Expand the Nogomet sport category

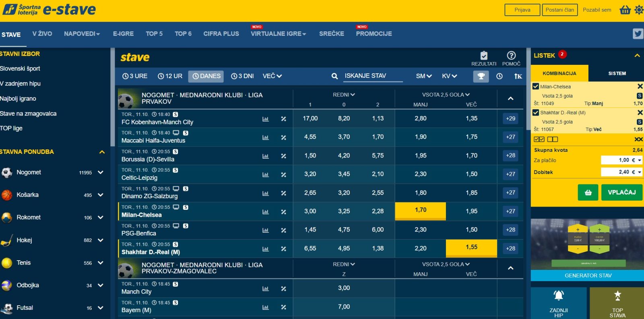(x=101, y=172)
